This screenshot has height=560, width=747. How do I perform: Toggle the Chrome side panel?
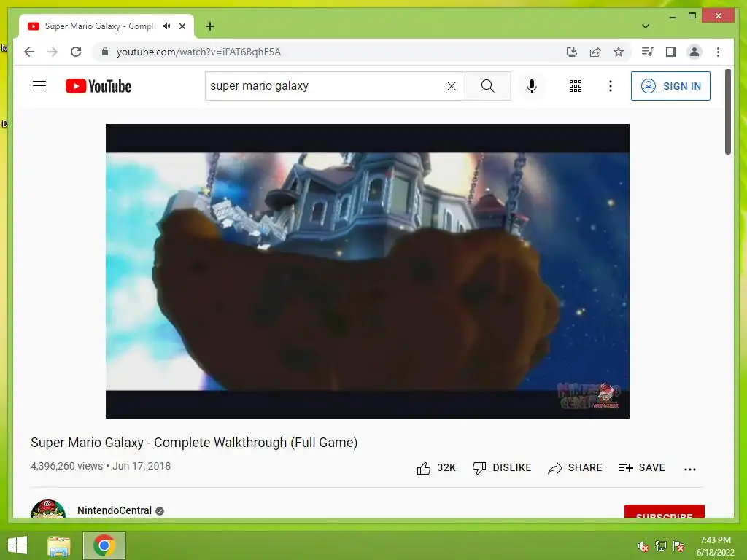click(671, 52)
